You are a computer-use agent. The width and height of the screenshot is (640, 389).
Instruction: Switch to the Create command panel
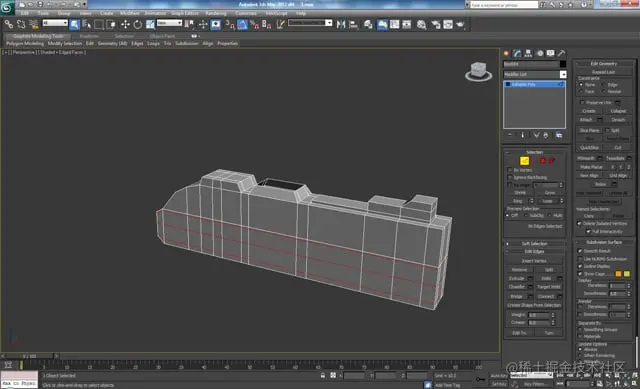click(x=507, y=53)
